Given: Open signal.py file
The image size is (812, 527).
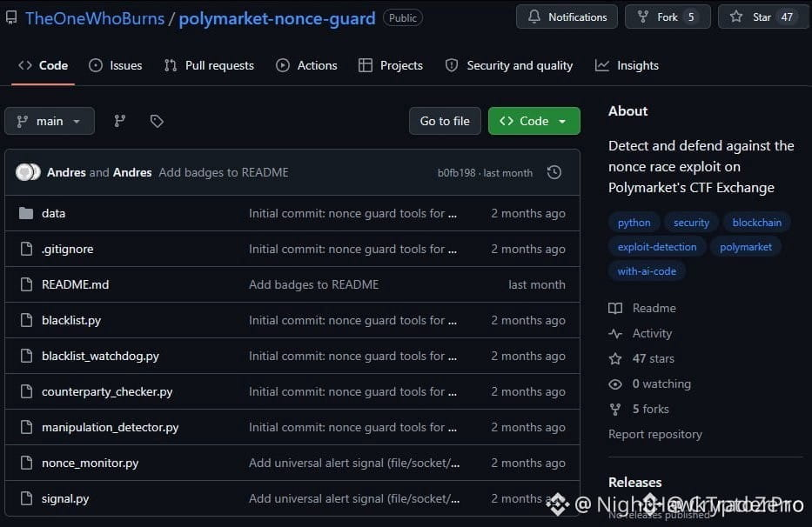Looking at the screenshot, I should point(65,499).
